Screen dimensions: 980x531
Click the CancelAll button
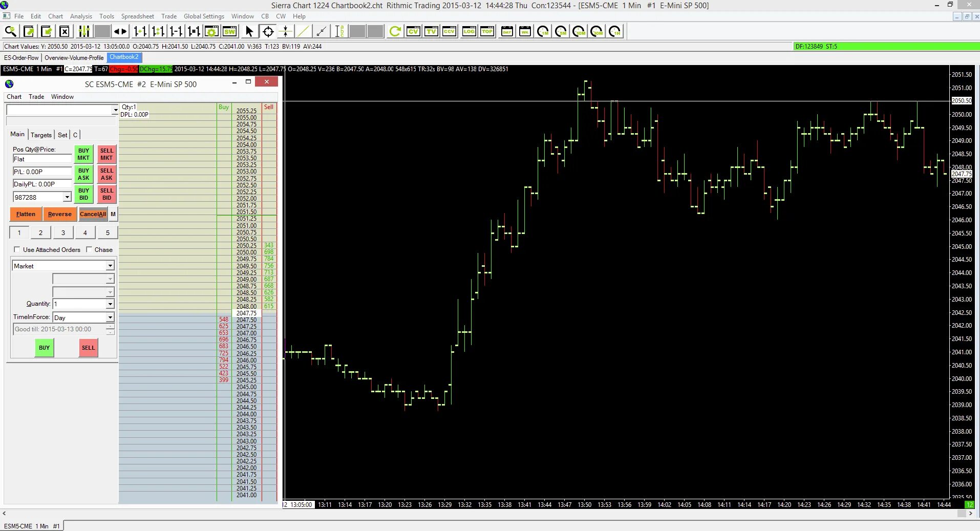[x=93, y=214]
